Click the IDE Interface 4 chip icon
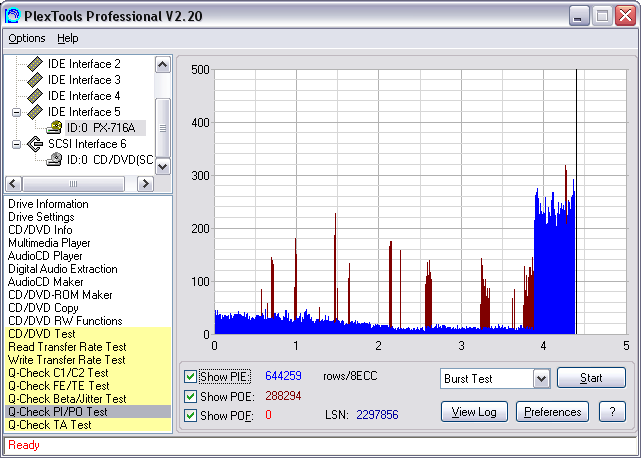The width and height of the screenshot is (641, 458). [35, 96]
